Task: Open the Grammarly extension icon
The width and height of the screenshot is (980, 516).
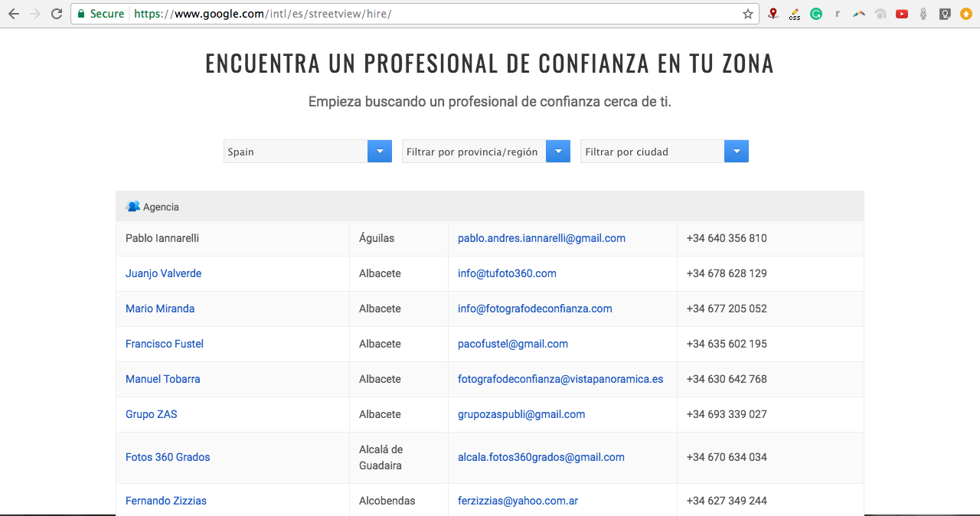Action: point(816,14)
